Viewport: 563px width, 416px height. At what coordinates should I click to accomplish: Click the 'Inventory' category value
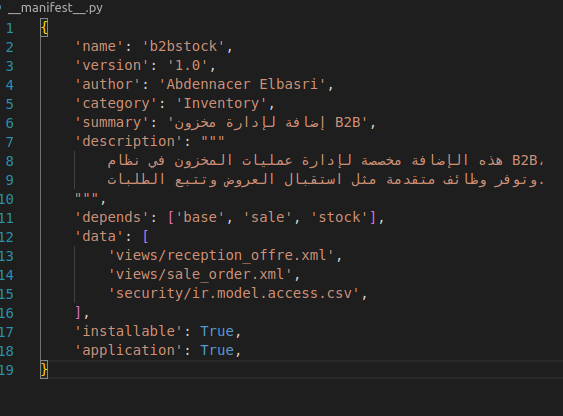pyautogui.click(x=221, y=103)
